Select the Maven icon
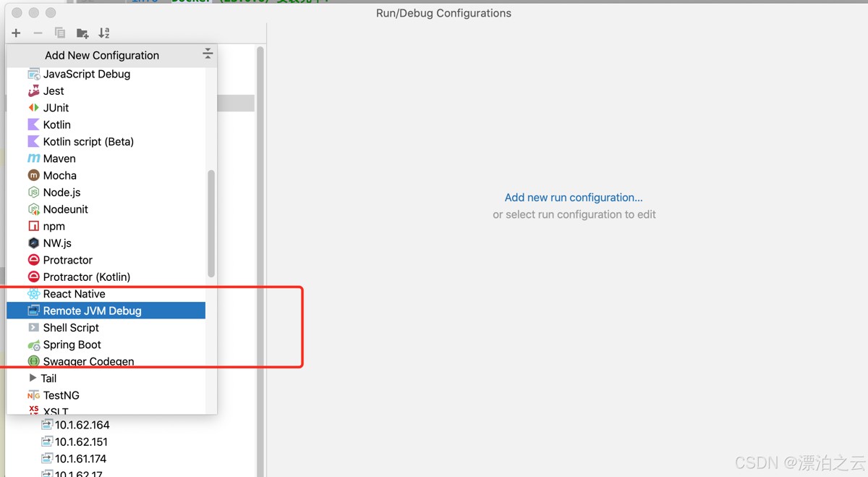This screenshot has width=868, height=477. tap(33, 159)
